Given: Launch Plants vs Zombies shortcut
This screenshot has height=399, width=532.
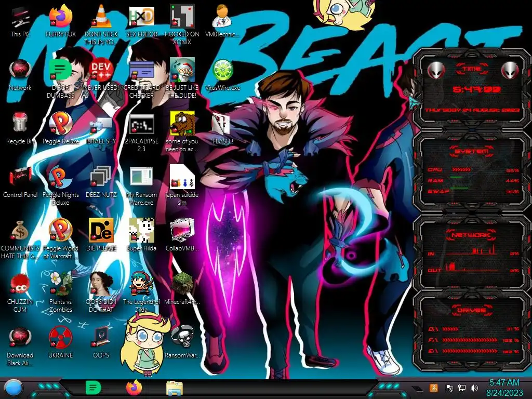Looking at the screenshot, I should click(x=60, y=293).
